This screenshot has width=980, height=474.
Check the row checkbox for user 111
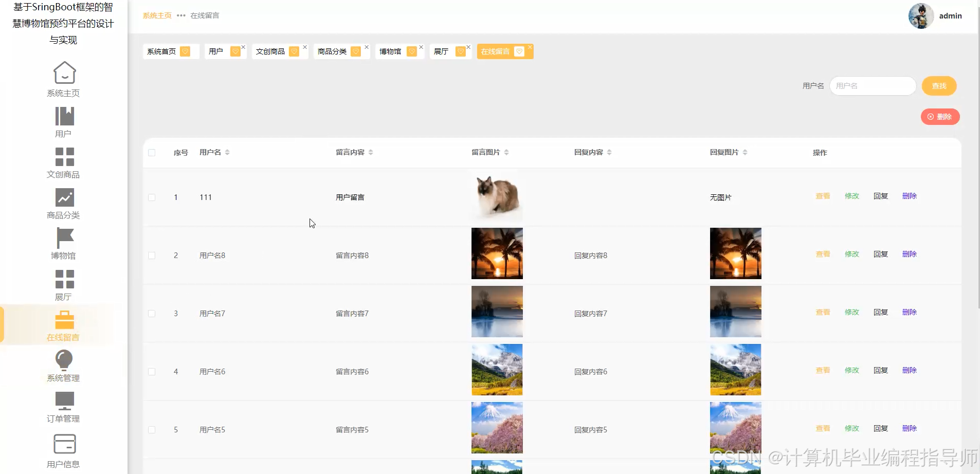click(x=152, y=197)
